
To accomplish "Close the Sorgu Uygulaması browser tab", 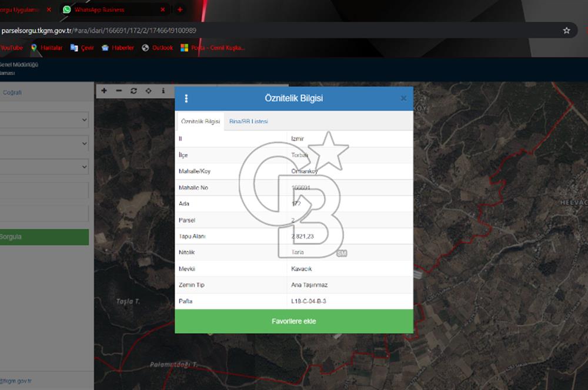I will point(49,10).
